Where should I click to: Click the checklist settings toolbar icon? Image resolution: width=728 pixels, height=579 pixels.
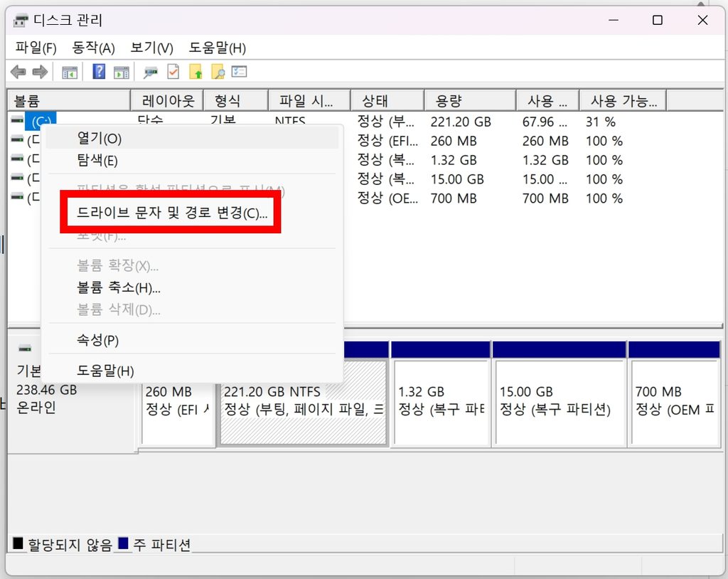pos(239,72)
